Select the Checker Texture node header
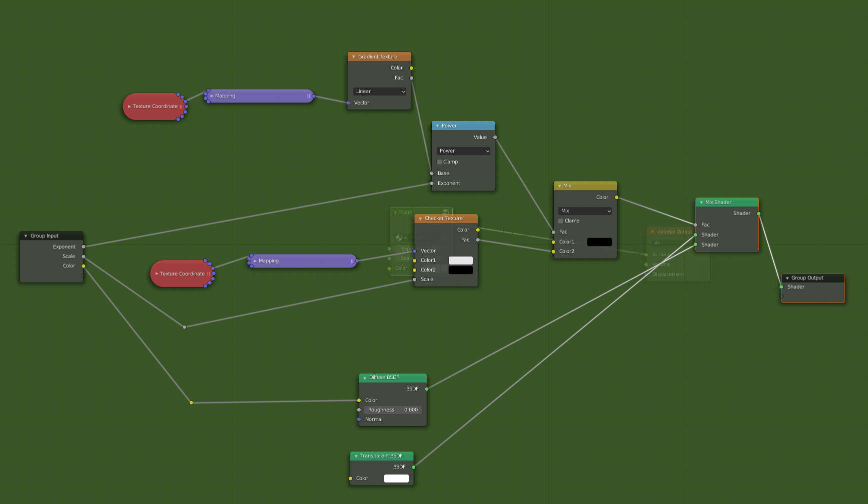Viewport: 868px width, 504px height. point(446,218)
